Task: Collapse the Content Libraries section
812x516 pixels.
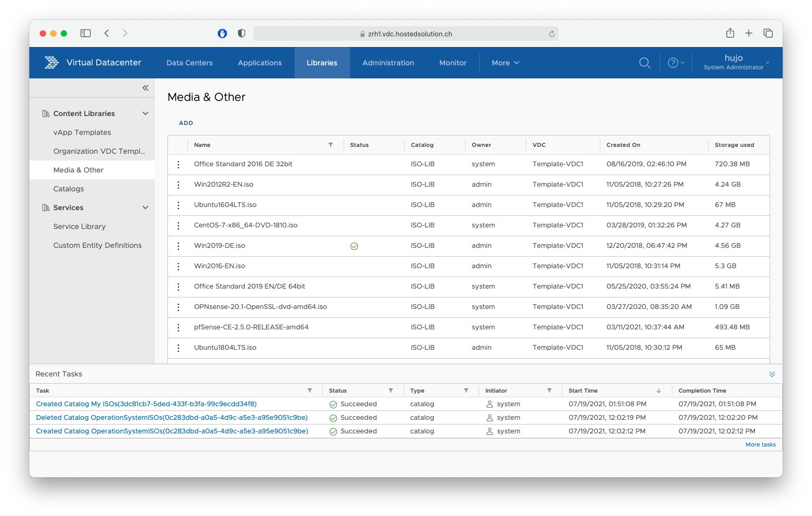Action: 145,113
